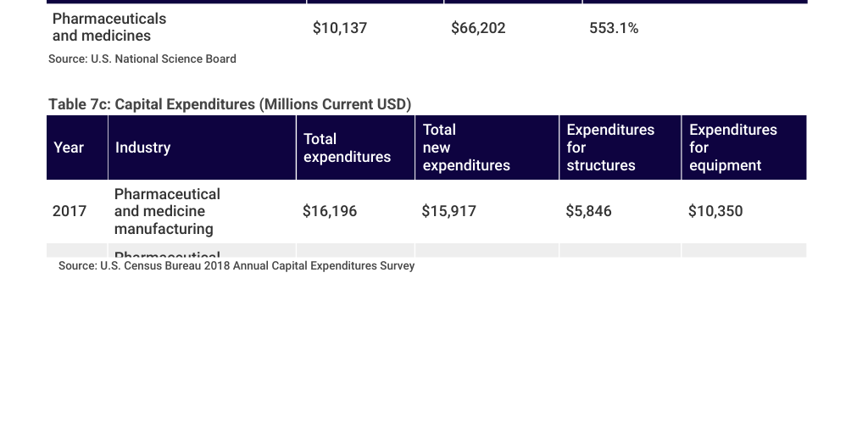Click the "Pharmaceuticals and medicines" row label

pyautogui.click(x=109, y=27)
